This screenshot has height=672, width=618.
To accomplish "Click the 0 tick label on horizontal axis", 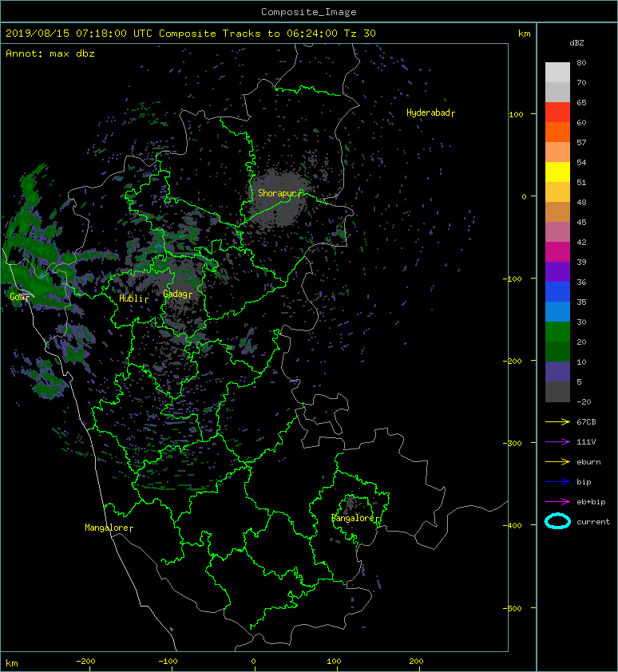I will (253, 662).
